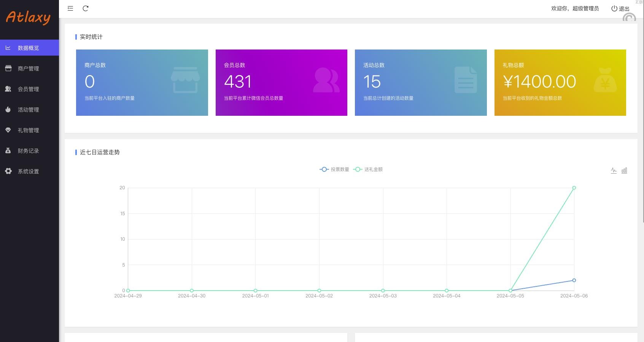Click the 2024-05-06 送礼金额 data point
Screen dimensions: 644x342
pos(574,188)
